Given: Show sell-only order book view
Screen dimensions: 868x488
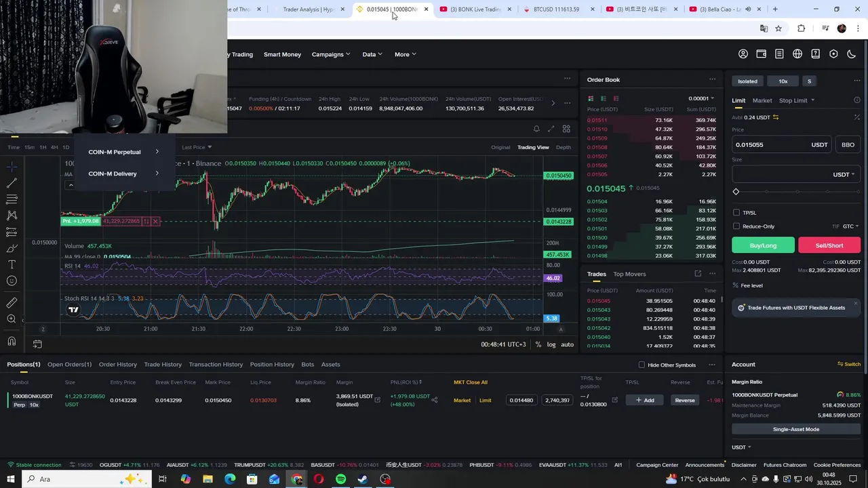Looking at the screenshot, I should click(616, 98).
